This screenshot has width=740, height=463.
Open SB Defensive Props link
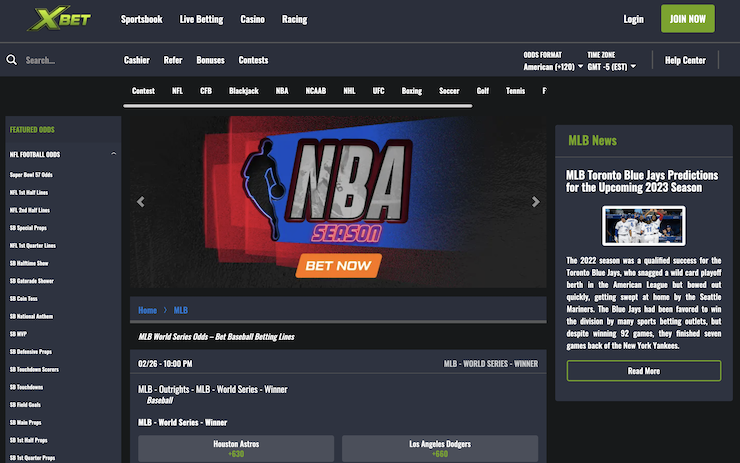tap(31, 352)
